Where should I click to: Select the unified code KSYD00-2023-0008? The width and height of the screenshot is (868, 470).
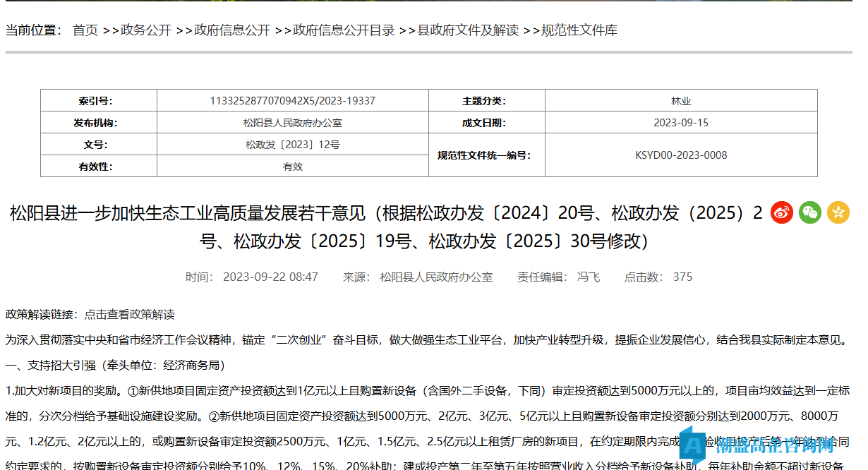click(x=681, y=155)
